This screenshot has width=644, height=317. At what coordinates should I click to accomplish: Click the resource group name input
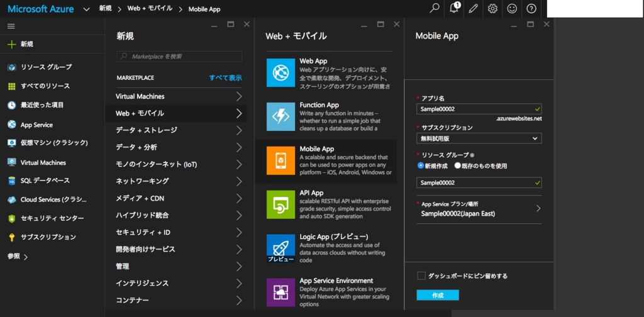479,183
